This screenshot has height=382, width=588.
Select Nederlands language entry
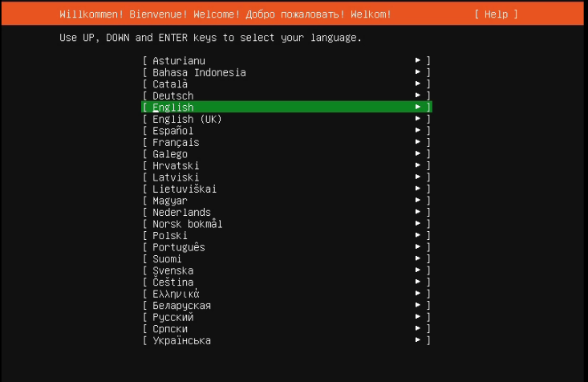(x=286, y=212)
